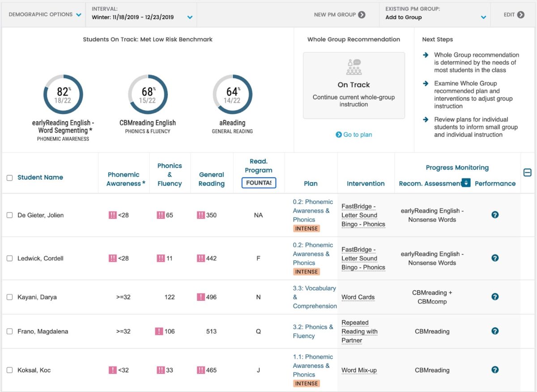Open the Word Cards intervention link
This screenshot has height=392, width=537.
358,297
